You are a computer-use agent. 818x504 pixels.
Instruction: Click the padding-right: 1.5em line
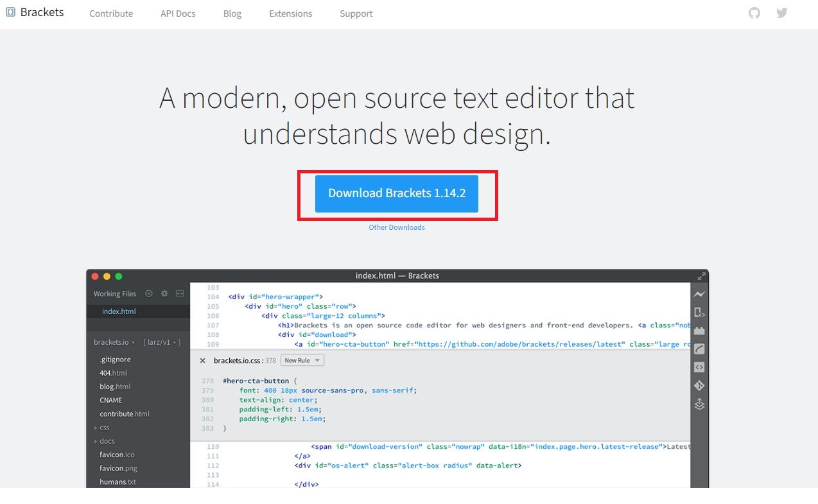[283, 419]
